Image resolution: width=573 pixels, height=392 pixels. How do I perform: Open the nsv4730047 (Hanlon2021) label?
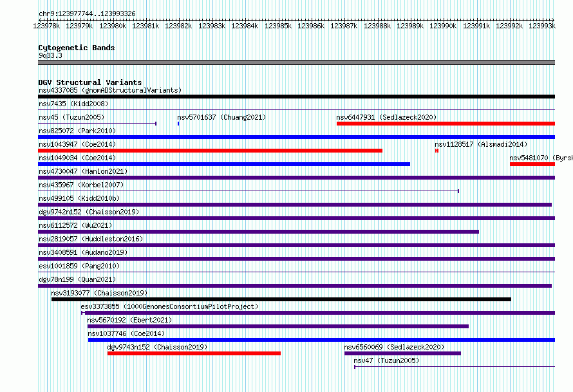83,171
